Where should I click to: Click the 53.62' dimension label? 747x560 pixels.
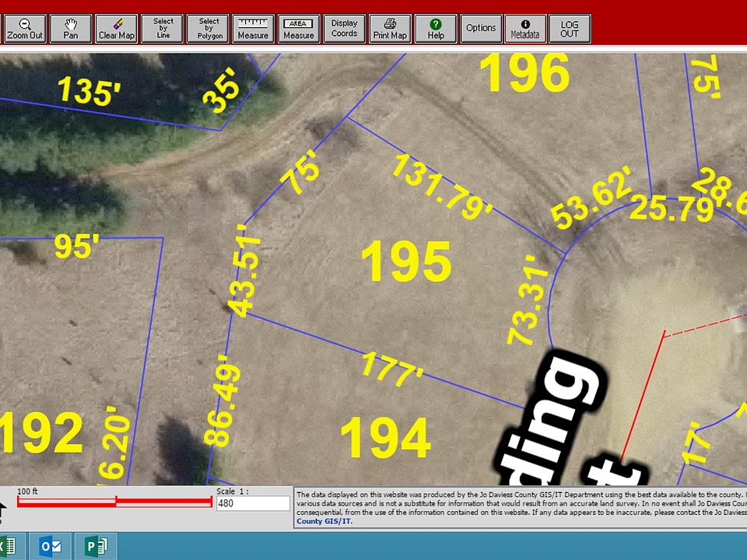[593, 198]
